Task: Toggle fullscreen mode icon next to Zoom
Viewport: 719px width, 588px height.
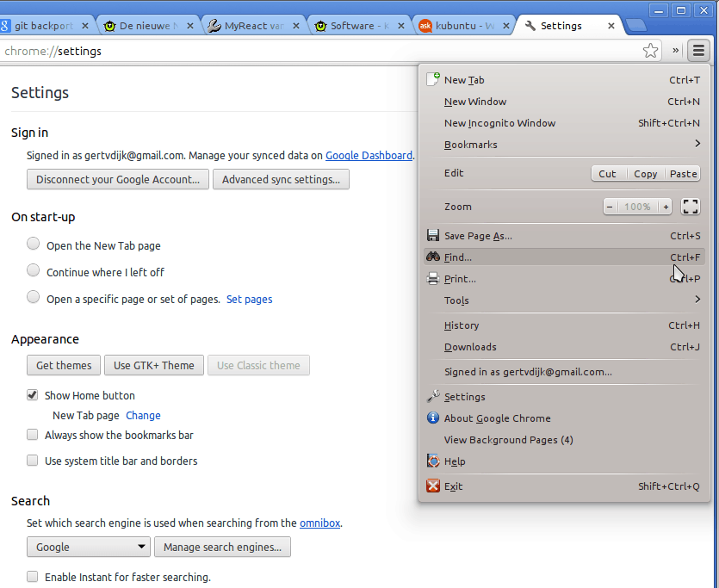Action: [x=690, y=207]
